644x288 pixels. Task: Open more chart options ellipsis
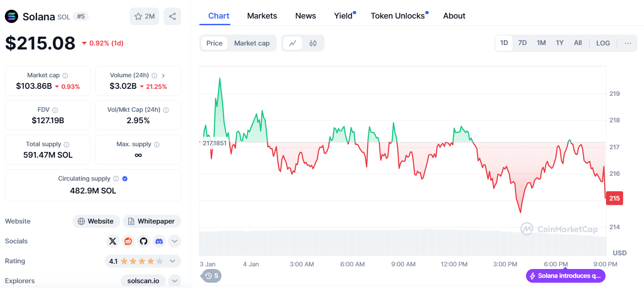[628, 43]
